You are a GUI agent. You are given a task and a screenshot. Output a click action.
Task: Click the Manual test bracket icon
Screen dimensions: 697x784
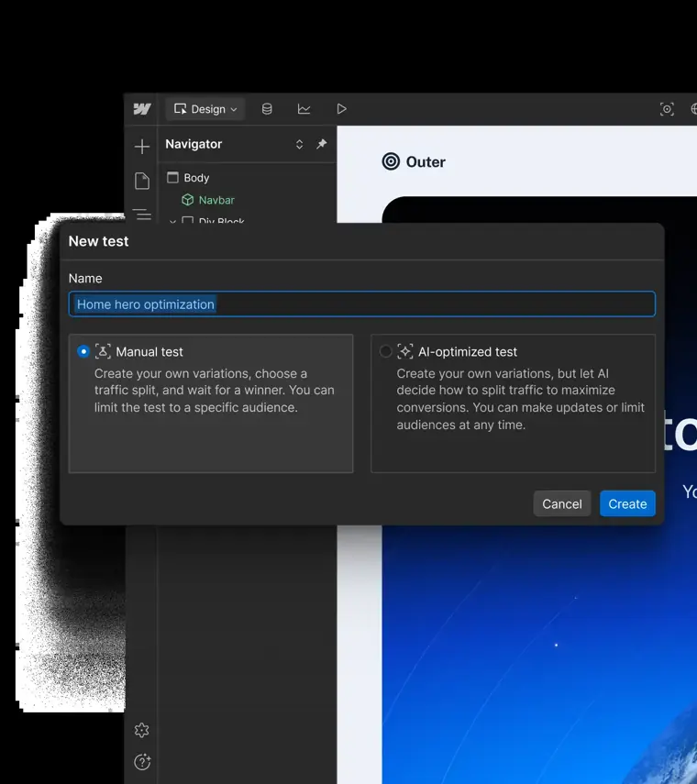tap(103, 351)
